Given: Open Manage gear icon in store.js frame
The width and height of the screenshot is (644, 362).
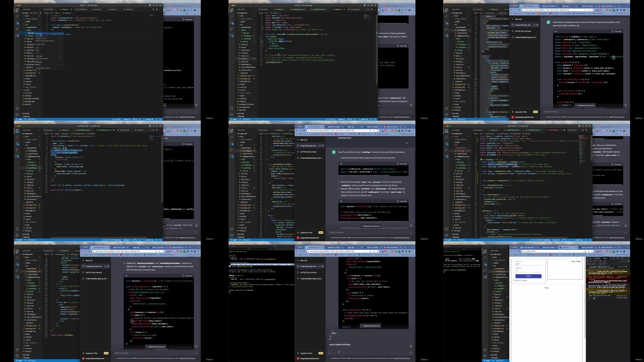Looking at the screenshot, I should [17, 115].
